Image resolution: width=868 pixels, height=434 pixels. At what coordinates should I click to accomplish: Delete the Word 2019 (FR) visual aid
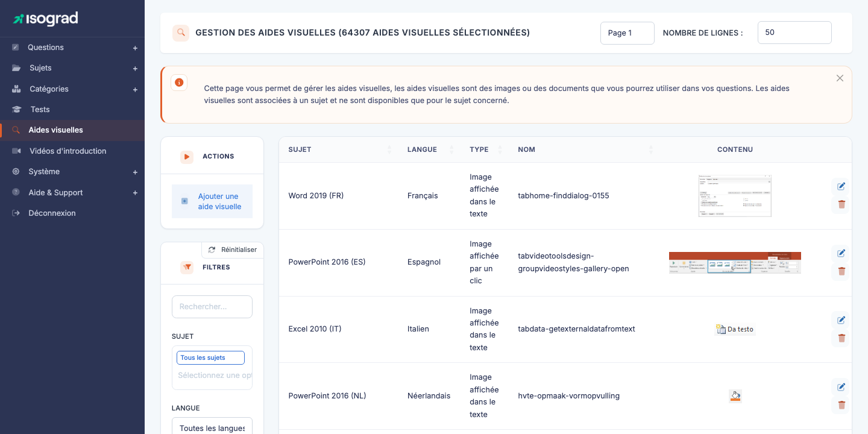tap(841, 205)
